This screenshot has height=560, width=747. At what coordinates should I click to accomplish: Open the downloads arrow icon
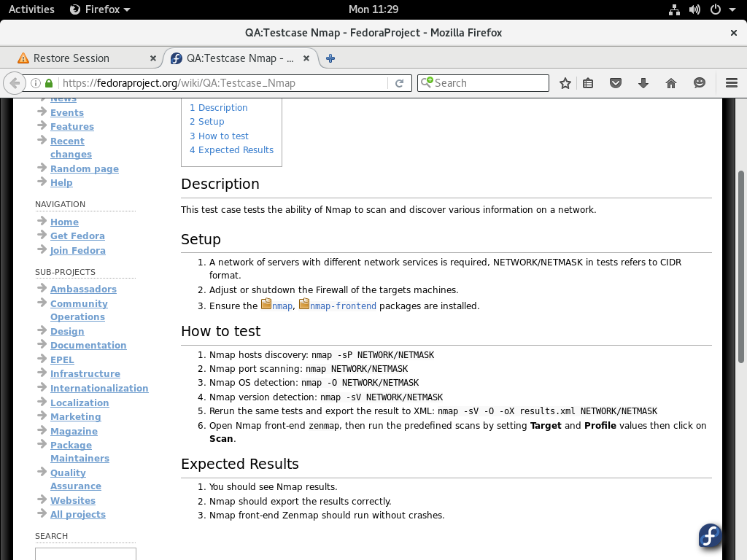643,83
